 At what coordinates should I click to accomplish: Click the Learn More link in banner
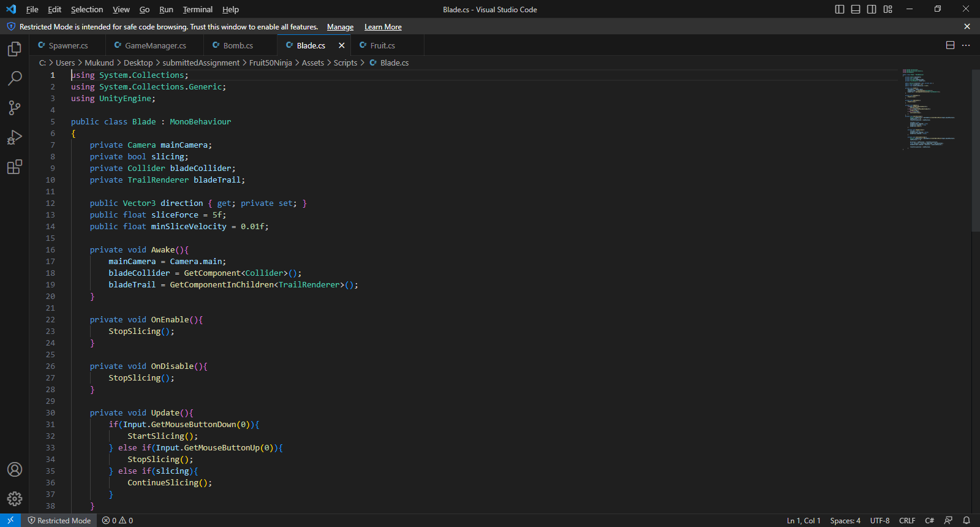383,27
